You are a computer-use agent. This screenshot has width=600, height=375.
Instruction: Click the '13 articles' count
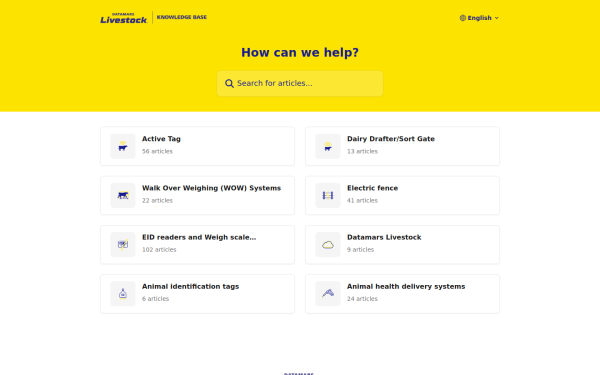tap(362, 152)
